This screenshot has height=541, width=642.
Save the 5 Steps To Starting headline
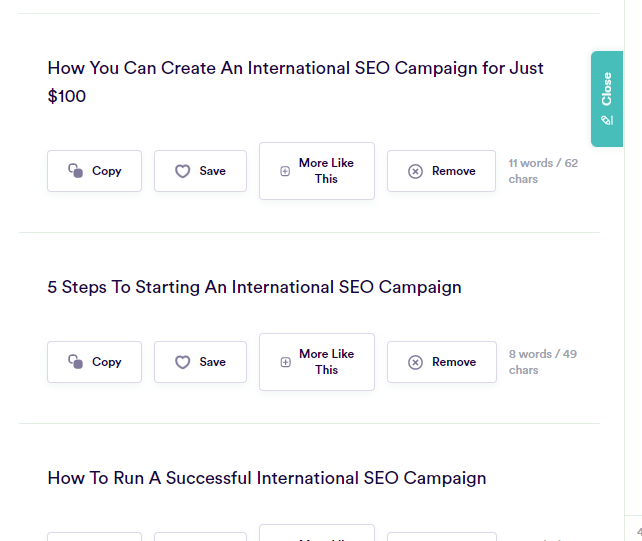point(200,362)
